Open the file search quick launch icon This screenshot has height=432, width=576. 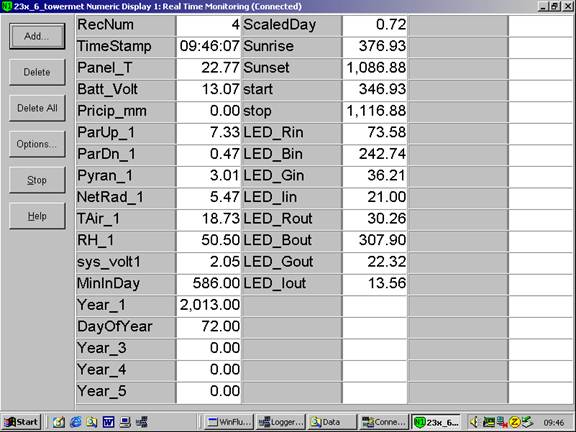click(92, 422)
